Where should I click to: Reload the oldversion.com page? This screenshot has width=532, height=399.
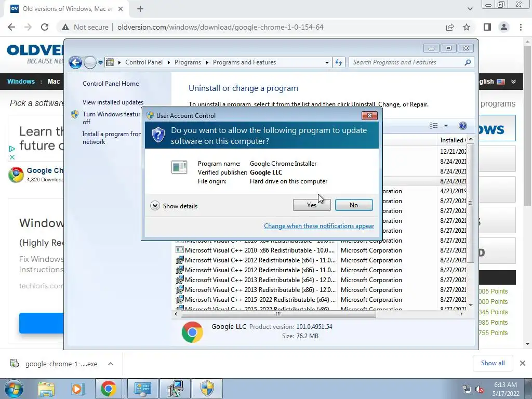click(45, 27)
